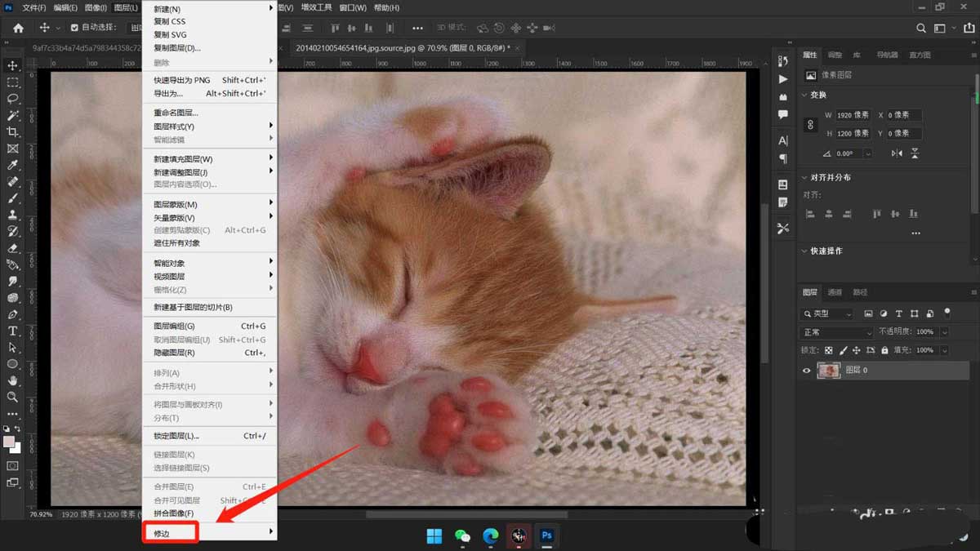Image resolution: width=980 pixels, height=551 pixels.
Task: Select the Lasso tool
Action: pos(13,99)
